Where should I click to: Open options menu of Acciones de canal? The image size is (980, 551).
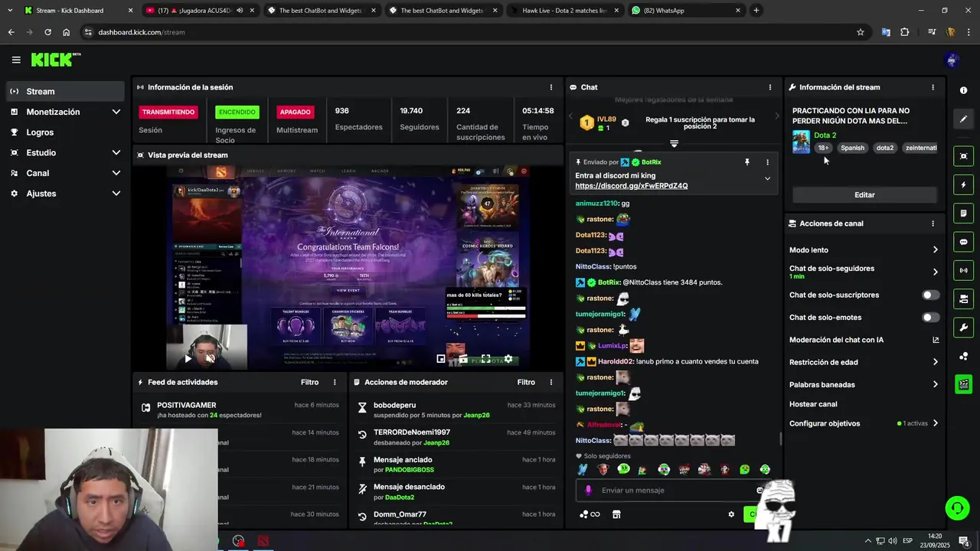933,223
